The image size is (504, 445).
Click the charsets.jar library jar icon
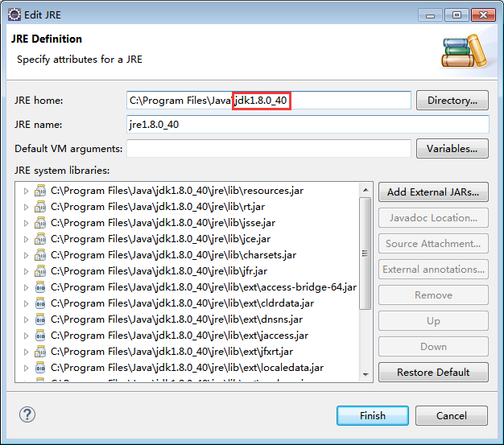point(40,255)
